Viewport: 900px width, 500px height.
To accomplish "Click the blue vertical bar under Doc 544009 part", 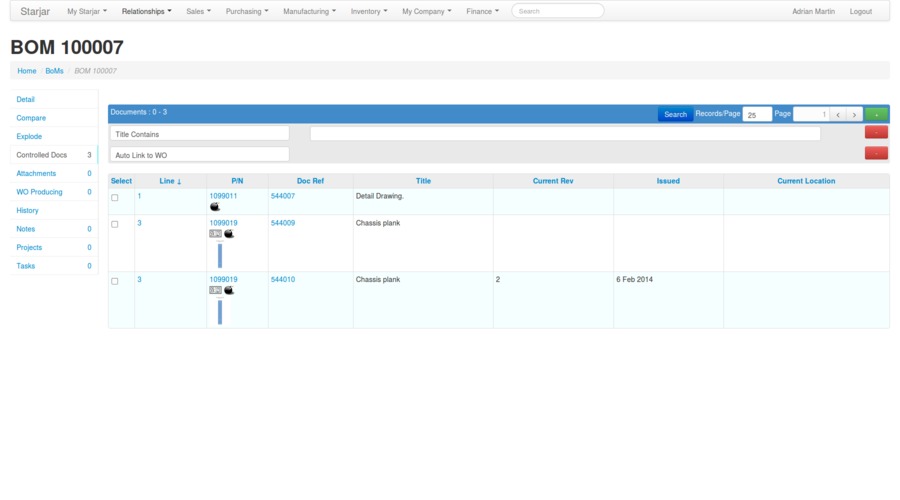I will pyautogui.click(x=220, y=255).
